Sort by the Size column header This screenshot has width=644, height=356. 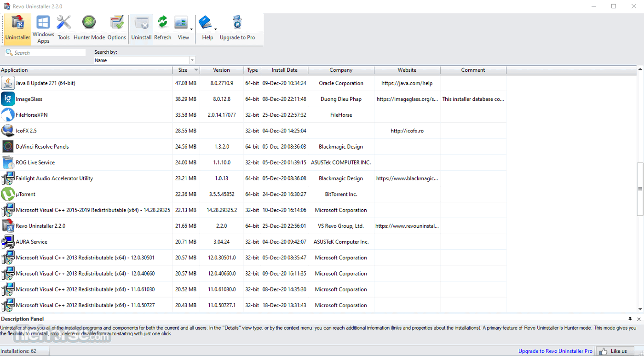click(187, 70)
